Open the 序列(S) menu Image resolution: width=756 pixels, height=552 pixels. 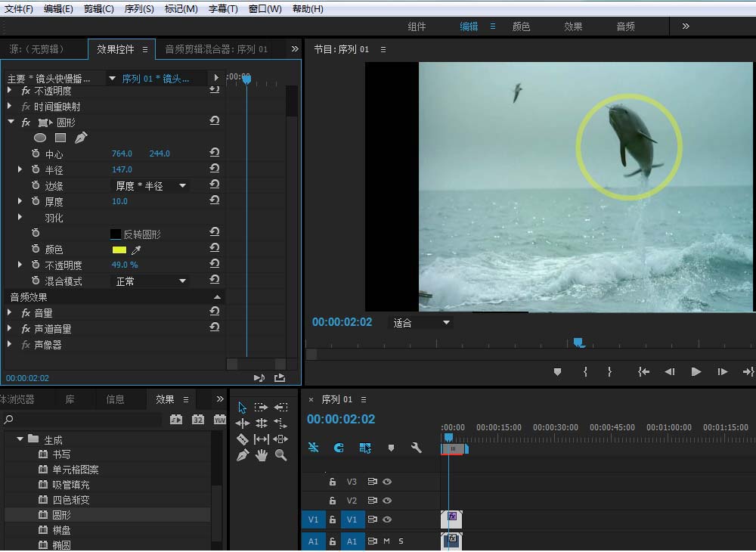139,9
